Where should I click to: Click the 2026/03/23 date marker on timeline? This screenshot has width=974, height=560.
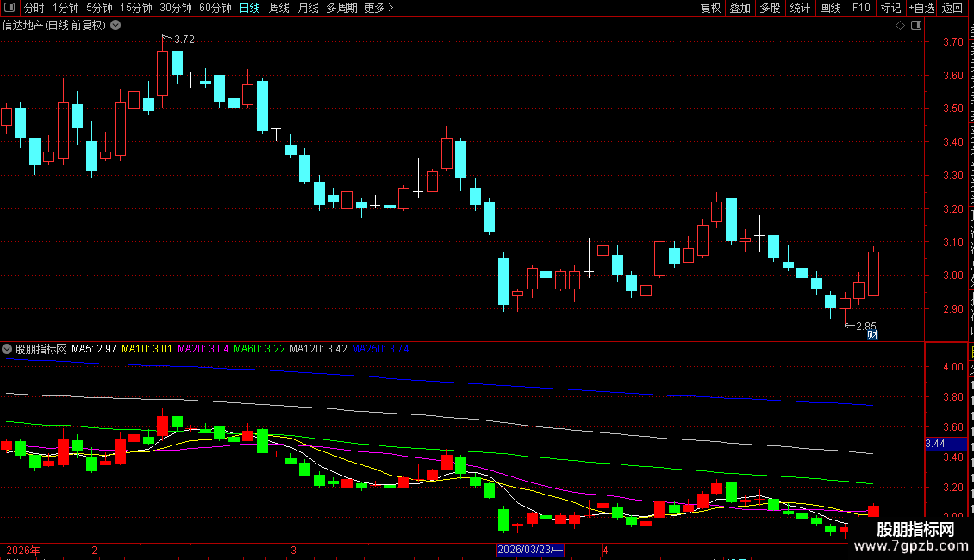(530, 550)
